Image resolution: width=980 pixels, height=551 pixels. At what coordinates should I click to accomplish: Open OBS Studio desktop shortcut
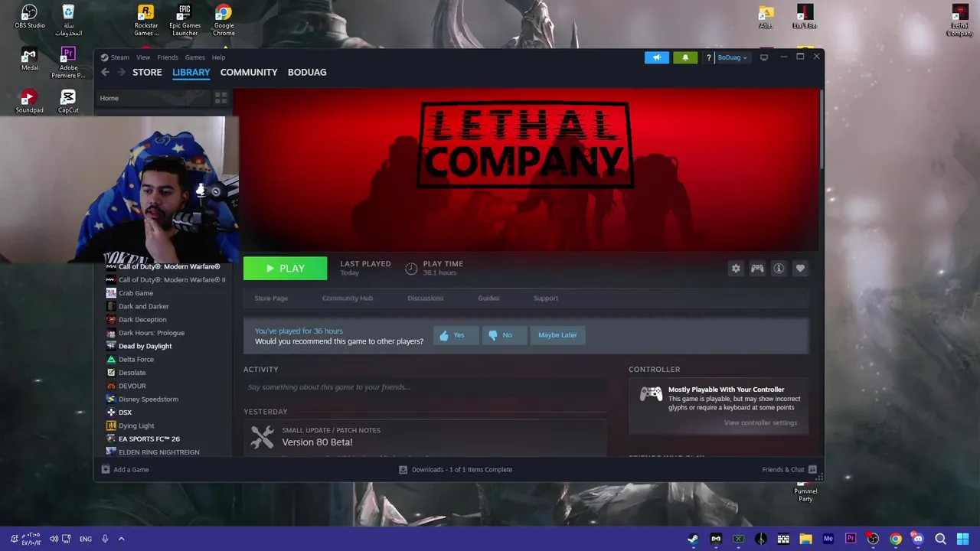tap(29, 17)
